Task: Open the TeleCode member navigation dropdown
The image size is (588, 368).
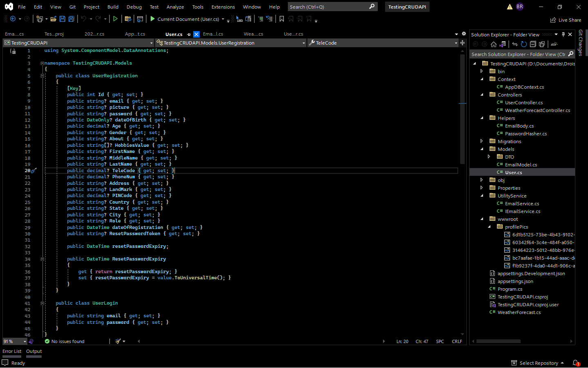Action: click(455, 43)
